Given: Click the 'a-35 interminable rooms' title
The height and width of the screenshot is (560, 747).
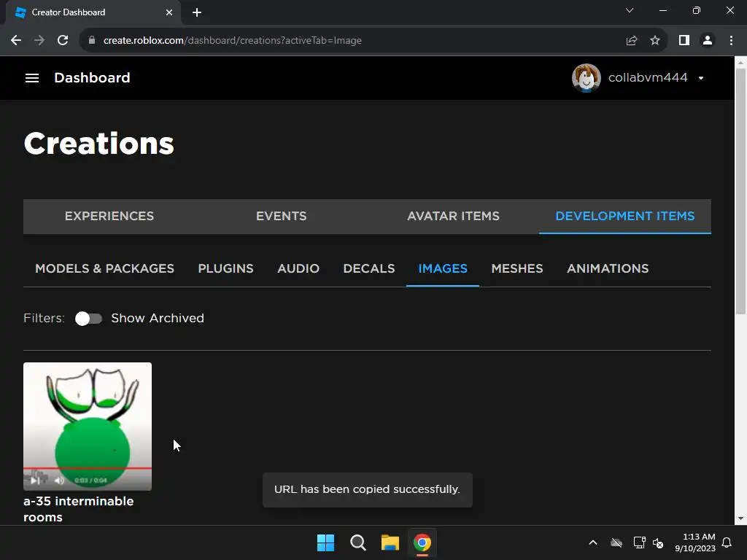Looking at the screenshot, I should pos(79,509).
